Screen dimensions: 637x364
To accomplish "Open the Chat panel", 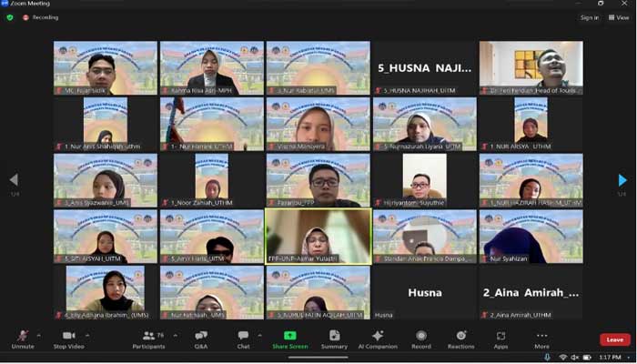I will tap(243, 338).
